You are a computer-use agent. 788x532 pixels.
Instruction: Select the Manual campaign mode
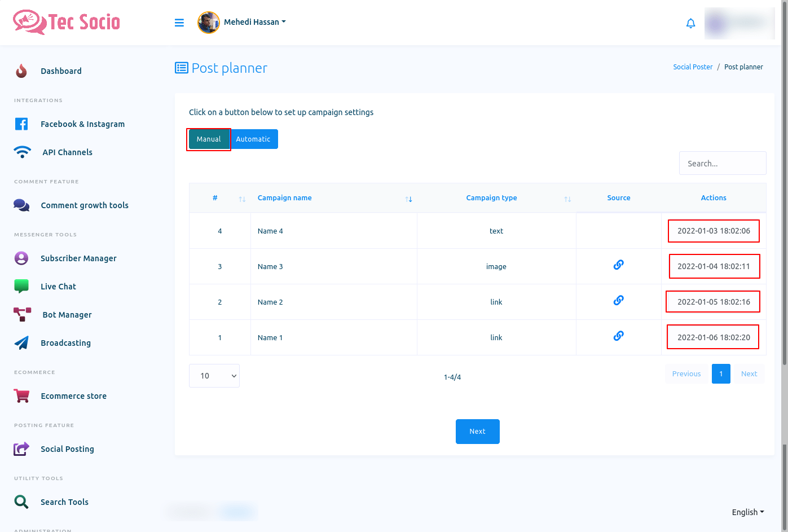(209, 139)
